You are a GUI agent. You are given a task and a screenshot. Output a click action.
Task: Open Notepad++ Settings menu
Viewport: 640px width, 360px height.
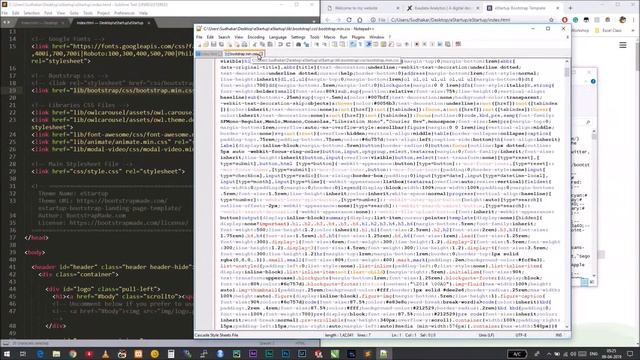(298, 37)
